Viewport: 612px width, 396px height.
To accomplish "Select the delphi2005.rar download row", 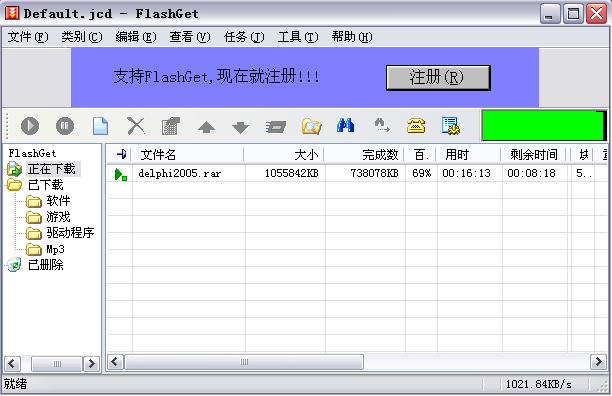I will pos(357,173).
